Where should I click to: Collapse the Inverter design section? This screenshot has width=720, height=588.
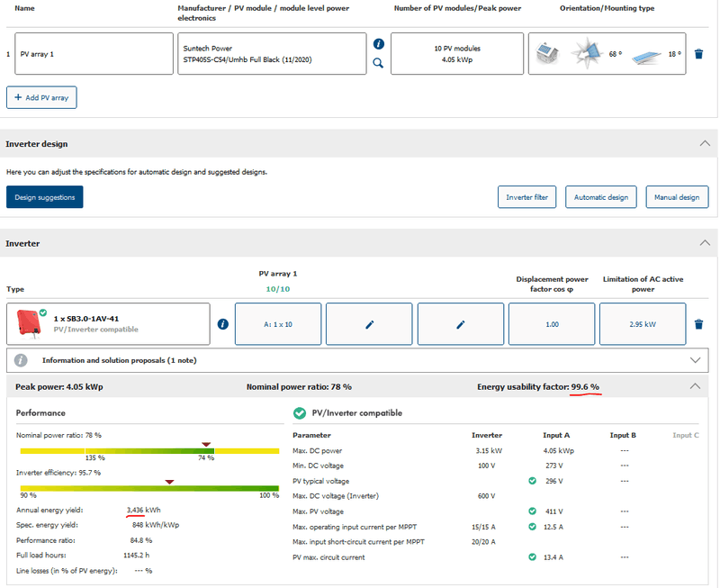tap(703, 143)
